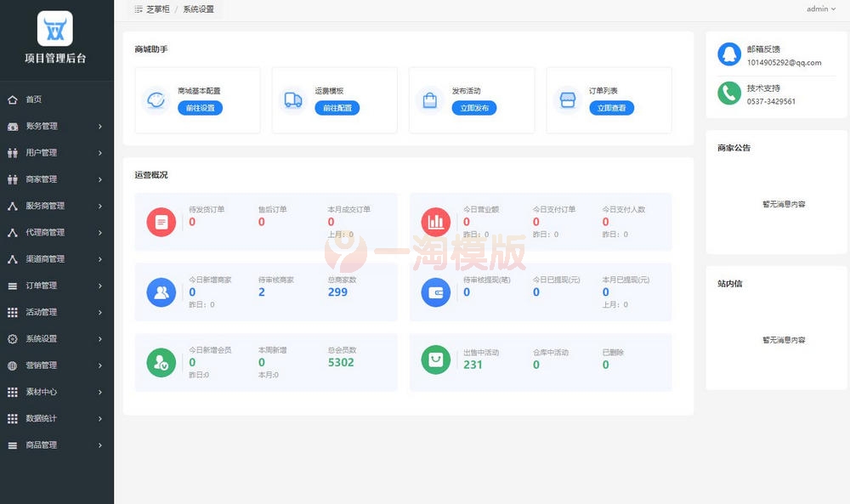Click the 立即查看 button for 订单列表
The image size is (850, 504).
point(611,109)
